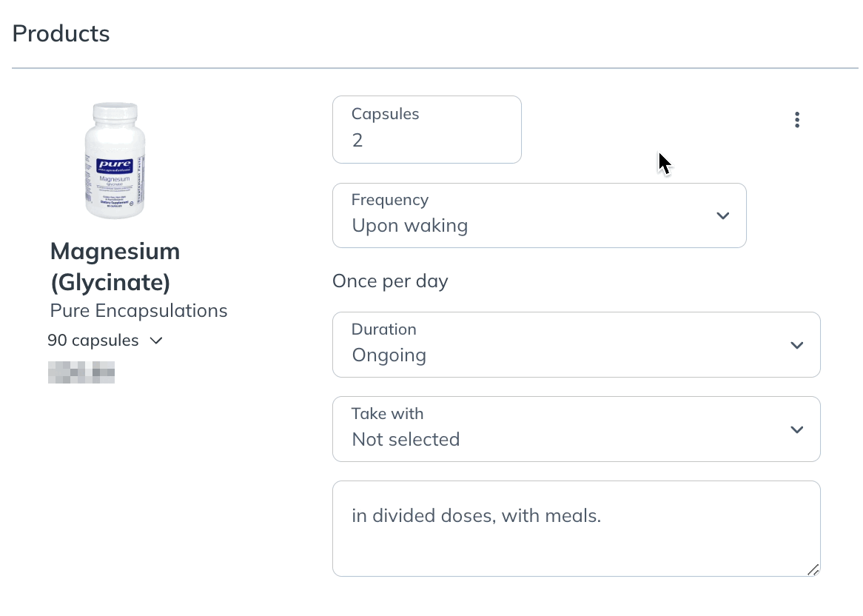Click the Magnesium (Glycinate) product title
The width and height of the screenshot is (863, 616).
[x=115, y=267]
